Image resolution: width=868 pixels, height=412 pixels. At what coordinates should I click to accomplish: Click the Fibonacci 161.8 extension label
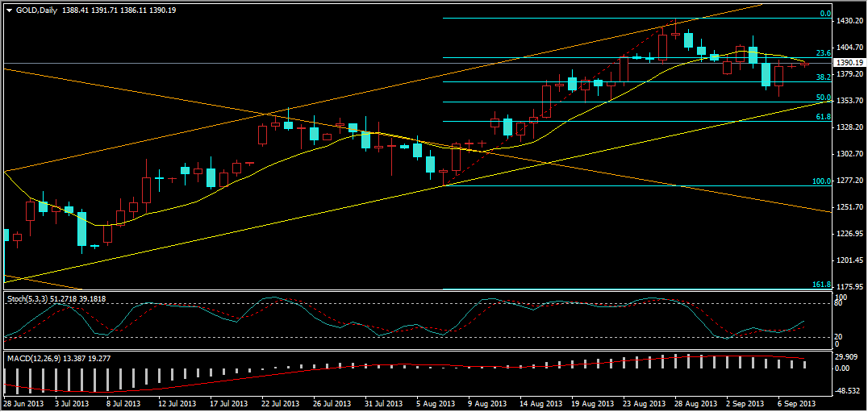821,285
